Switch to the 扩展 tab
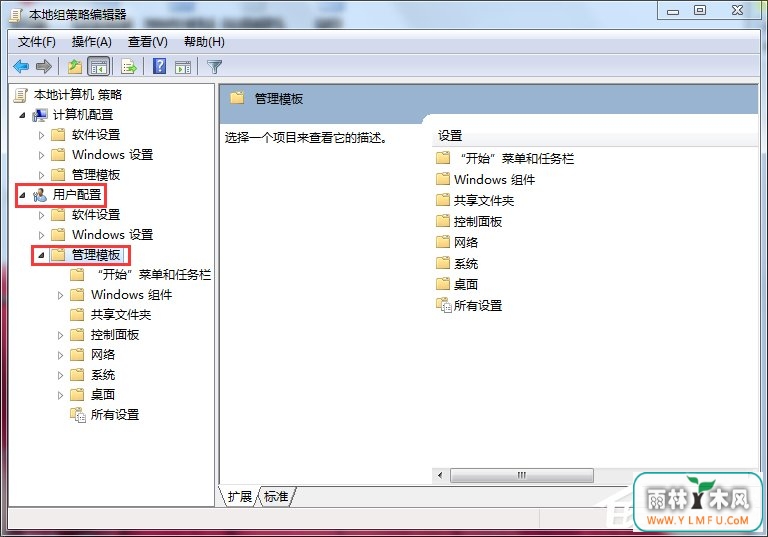 pyautogui.click(x=240, y=496)
